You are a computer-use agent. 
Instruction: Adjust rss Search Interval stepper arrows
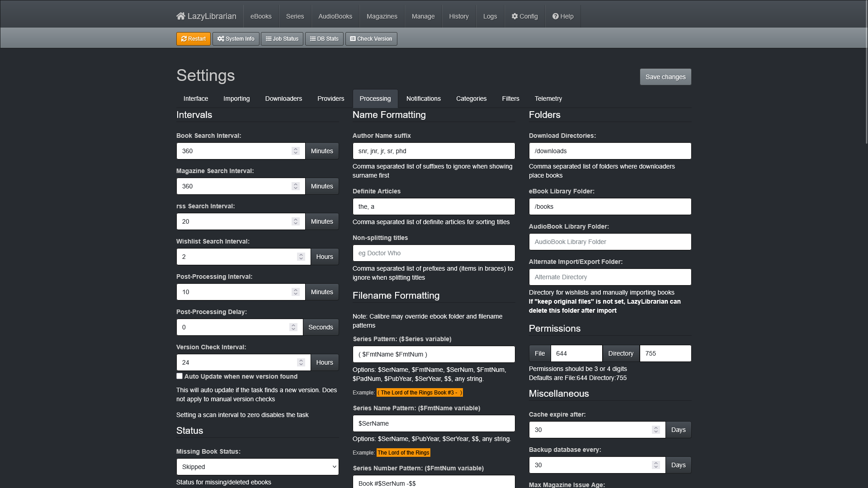point(296,221)
